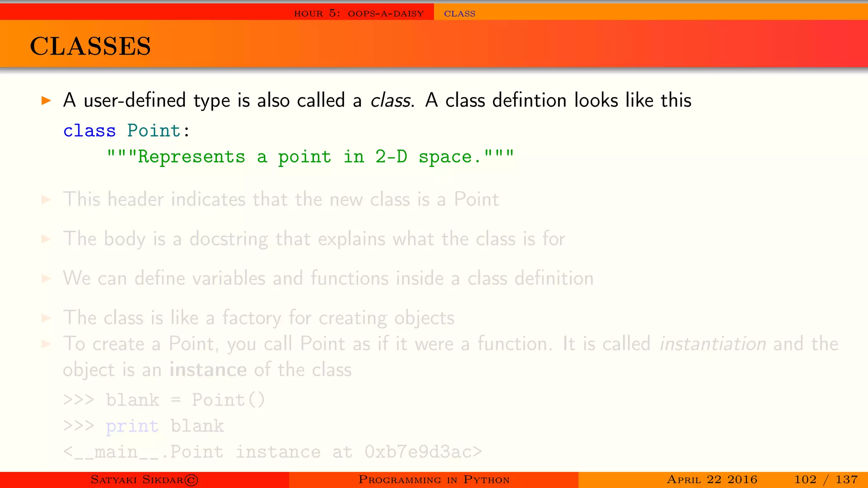Click the code line '>>> print blank'

coord(143,426)
